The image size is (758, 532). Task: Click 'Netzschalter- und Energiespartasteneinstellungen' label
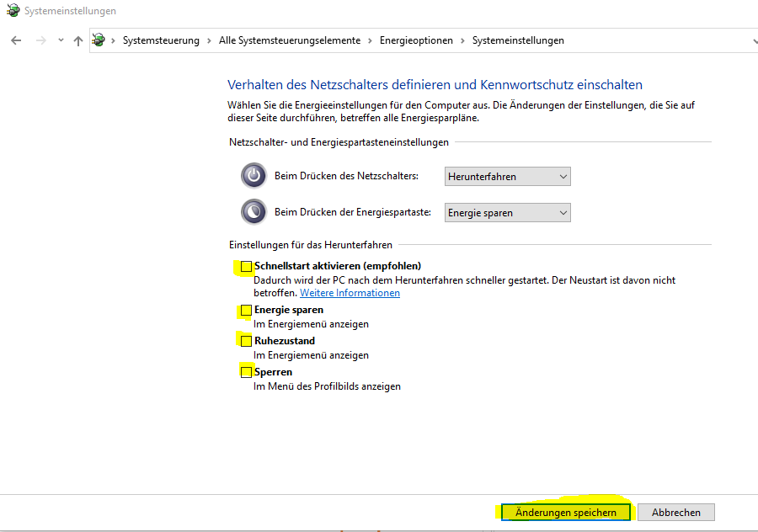pos(339,142)
